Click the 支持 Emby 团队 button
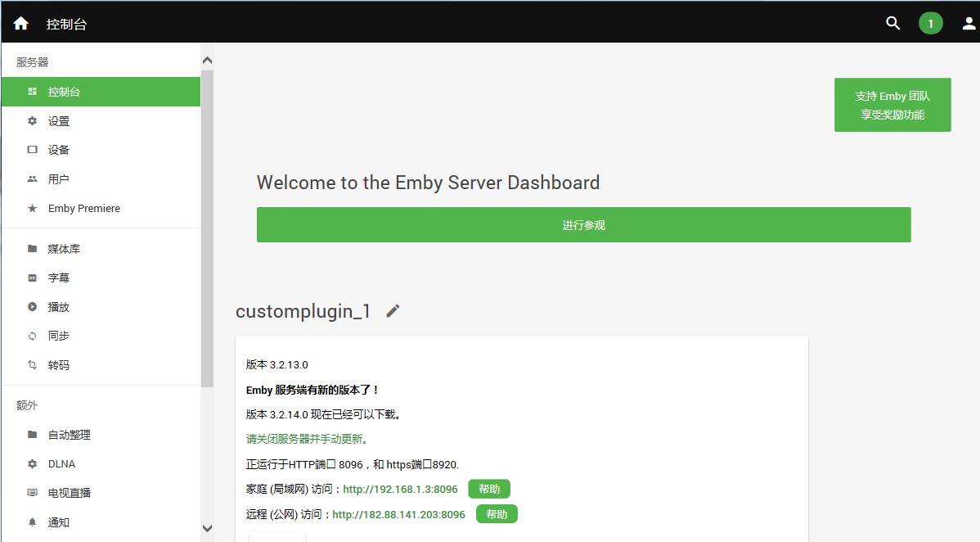Image resolution: width=980 pixels, height=542 pixels. 892,105
